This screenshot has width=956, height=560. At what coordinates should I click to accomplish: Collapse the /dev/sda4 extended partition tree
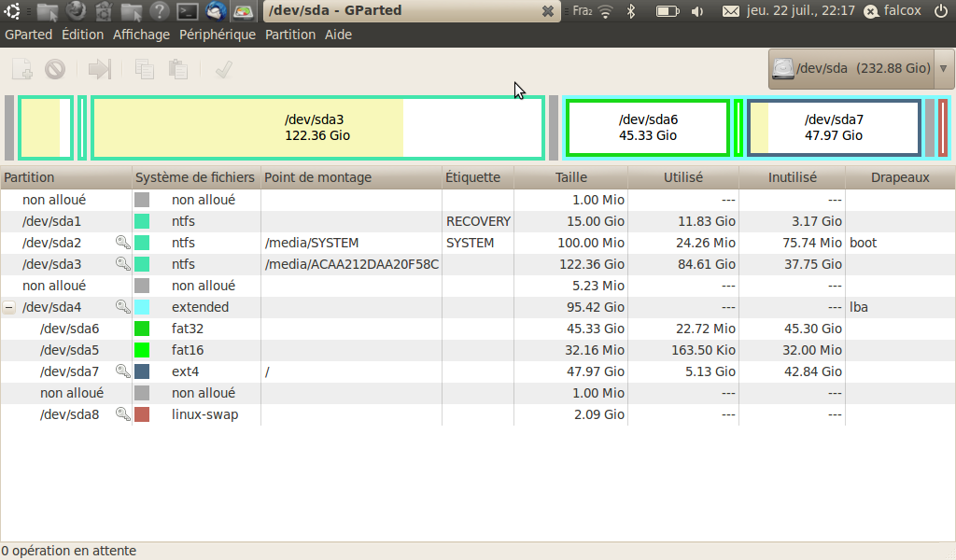point(8,307)
